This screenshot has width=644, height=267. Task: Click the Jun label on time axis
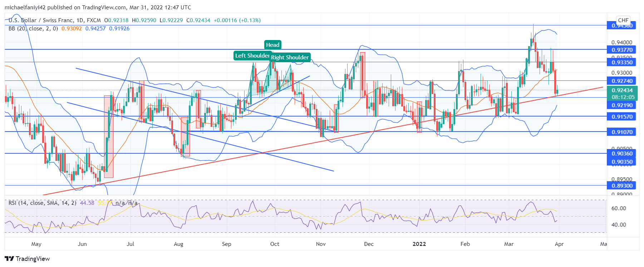coord(82,244)
